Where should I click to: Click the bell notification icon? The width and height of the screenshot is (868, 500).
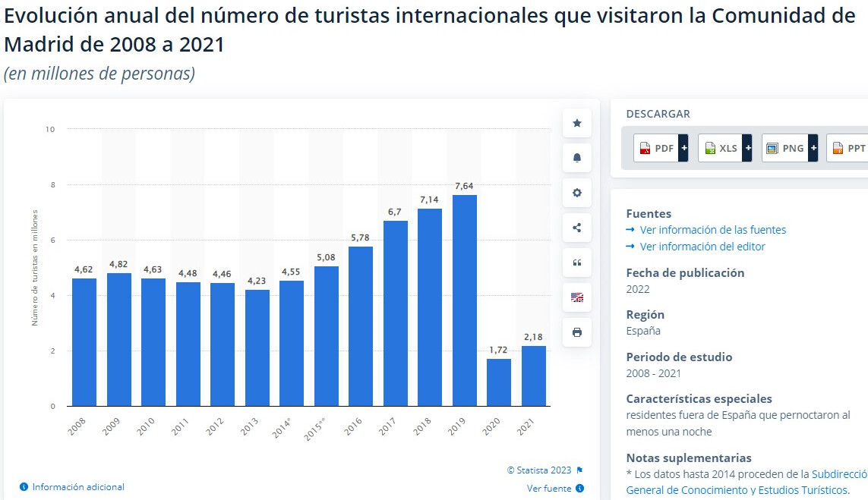[576, 158]
